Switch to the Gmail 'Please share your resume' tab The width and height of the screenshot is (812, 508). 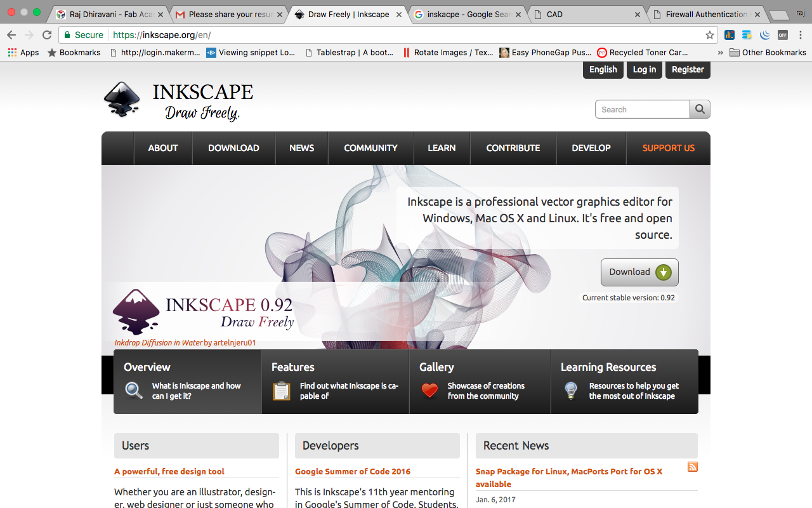230,14
